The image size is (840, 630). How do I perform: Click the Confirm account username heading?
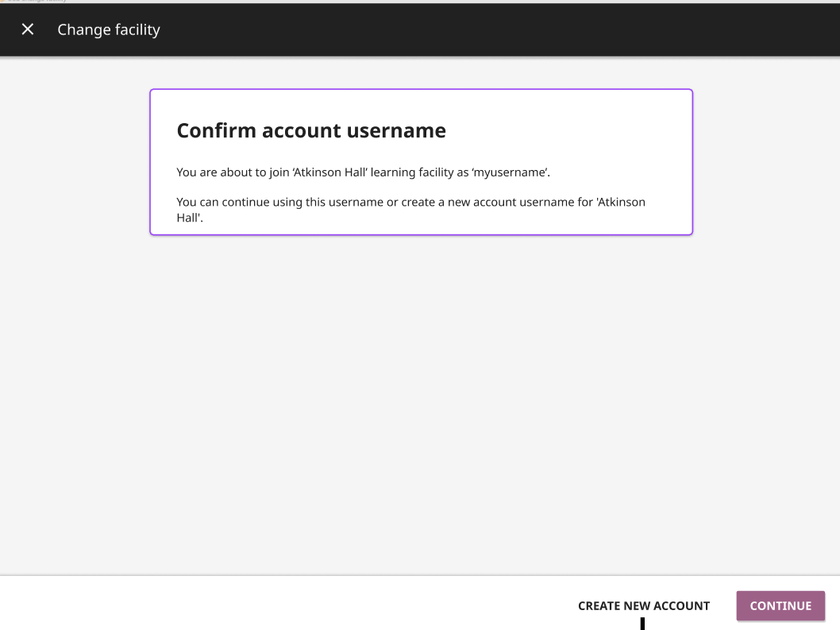tap(311, 130)
